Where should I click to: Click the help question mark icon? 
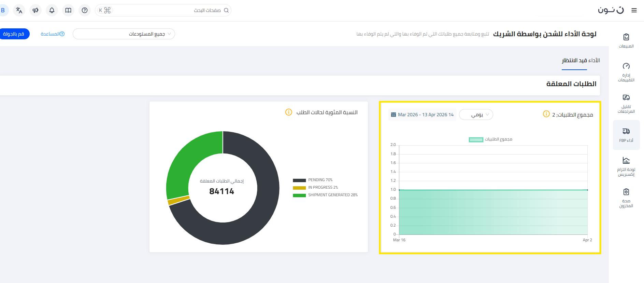[85, 10]
